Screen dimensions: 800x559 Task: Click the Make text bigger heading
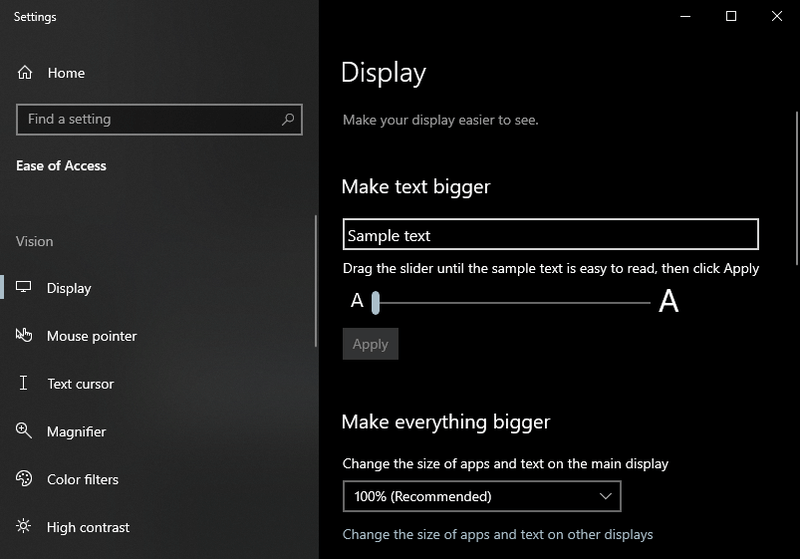point(416,187)
